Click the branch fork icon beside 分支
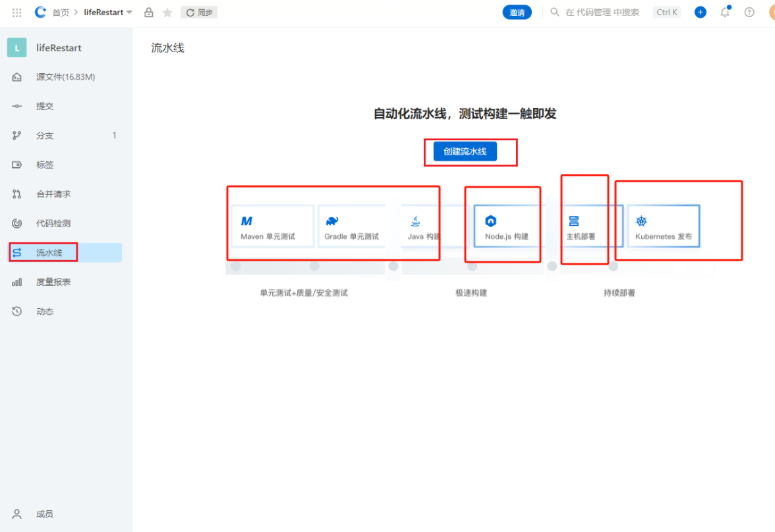Image resolution: width=775 pixels, height=532 pixels. [17, 136]
